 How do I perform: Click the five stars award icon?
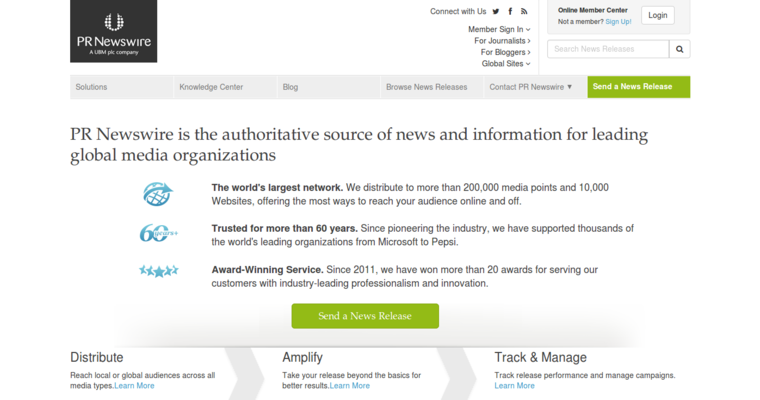(x=158, y=271)
